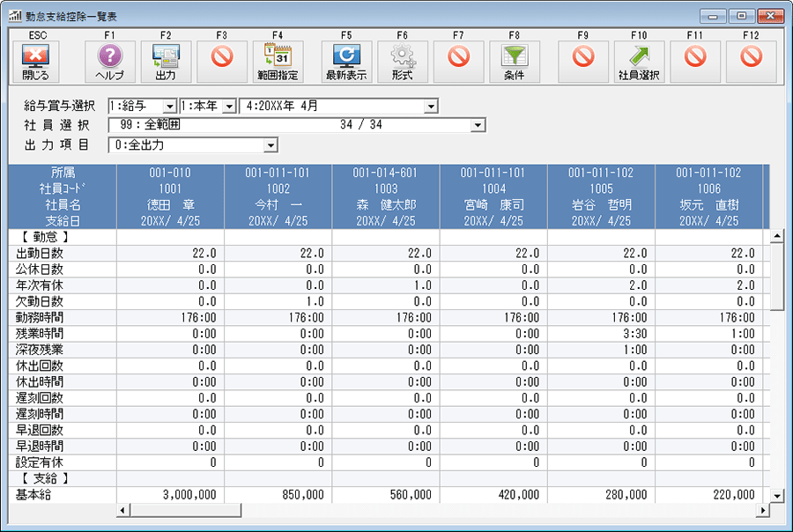Click the 早退時間 row label
The height and width of the screenshot is (532, 793).
[40, 447]
